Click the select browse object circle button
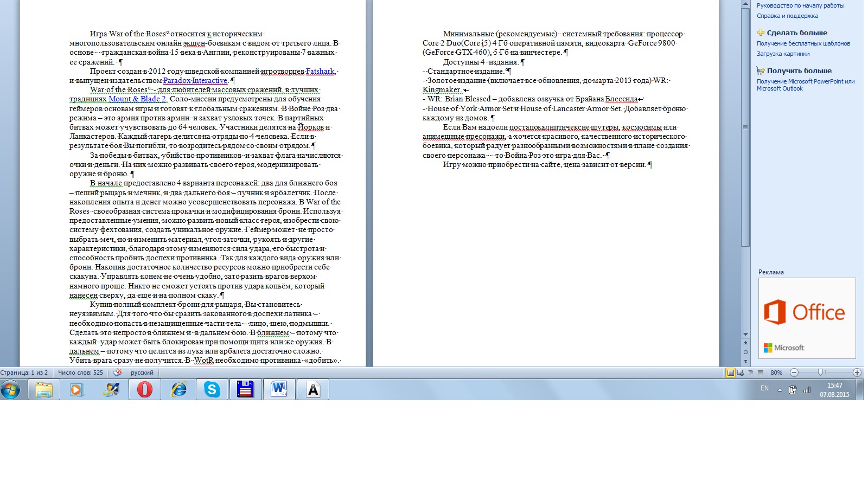The height and width of the screenshot is (488, 868). (745, 352)
